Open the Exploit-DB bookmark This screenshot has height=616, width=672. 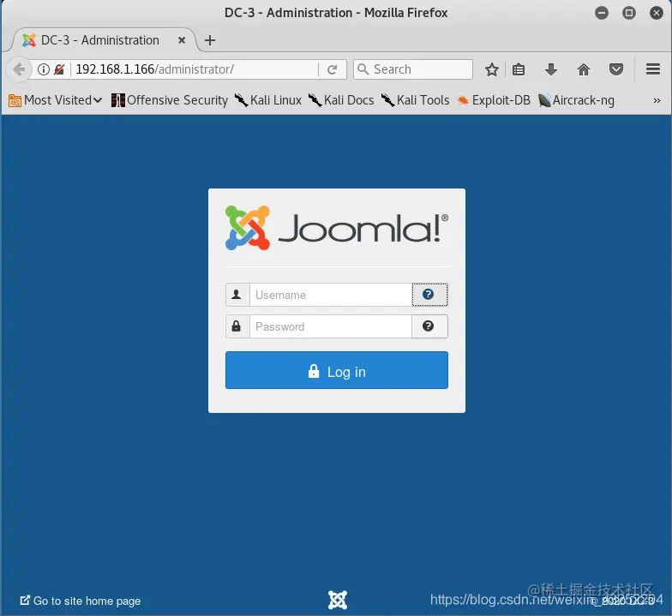494,100
